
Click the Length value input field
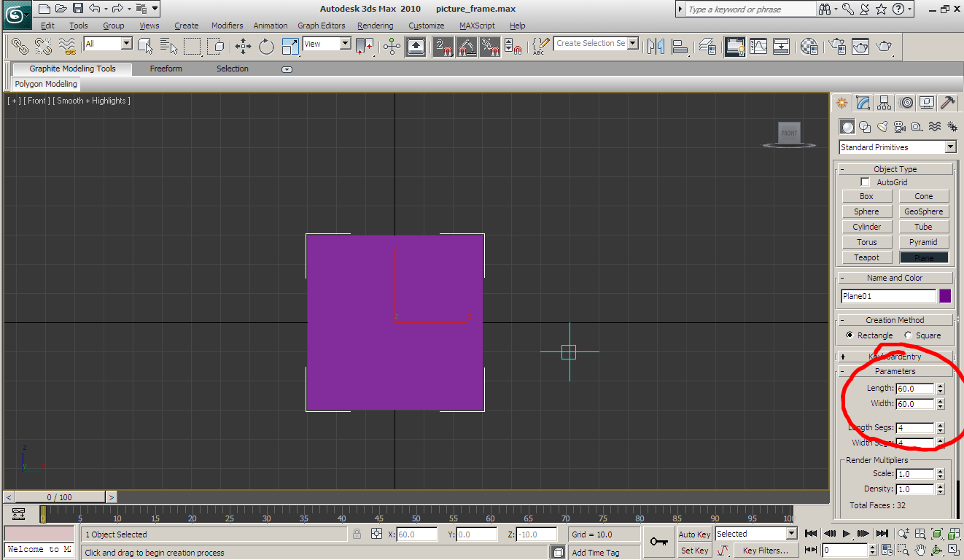point(915,389)
